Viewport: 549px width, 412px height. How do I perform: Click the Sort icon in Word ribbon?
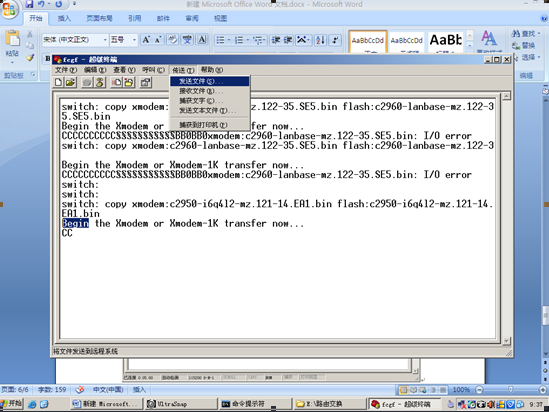pos(320,40)
